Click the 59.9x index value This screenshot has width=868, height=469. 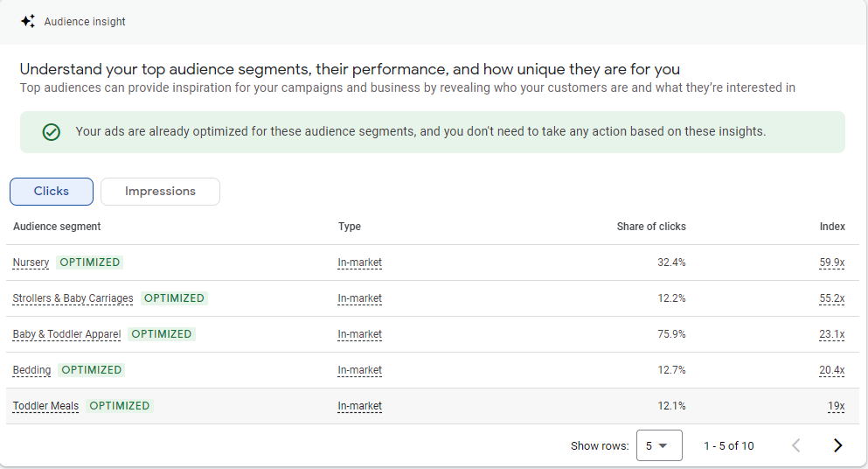832,262
